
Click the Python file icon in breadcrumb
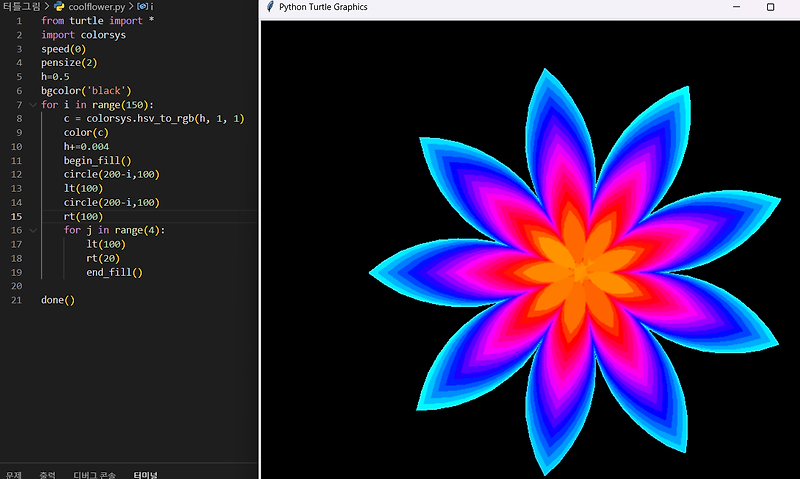[x=59, y=7]
